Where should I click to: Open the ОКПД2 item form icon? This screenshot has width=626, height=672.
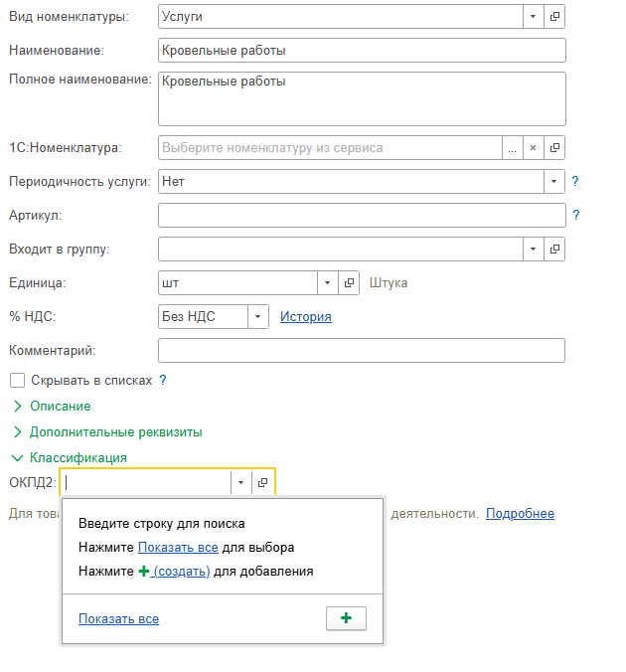[263, 482]
